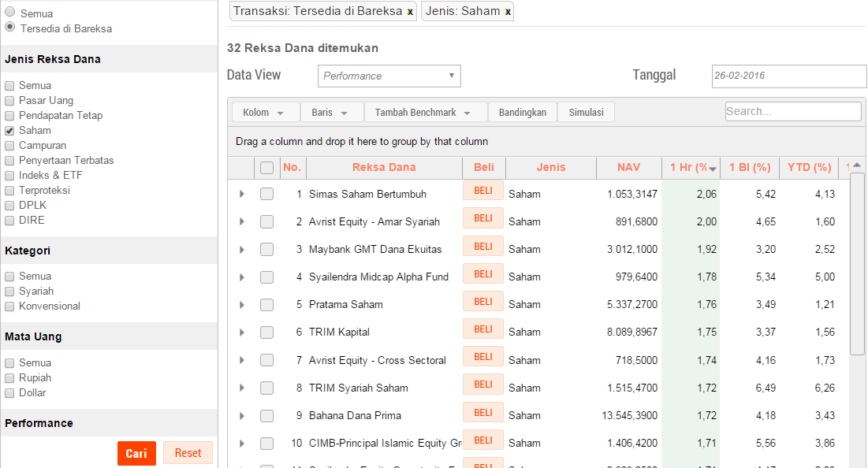The width and height of the screenshot is (868, 468).
Task: Check the Pendapatan Tetap fund type
Action: click(x=9, y=116)
